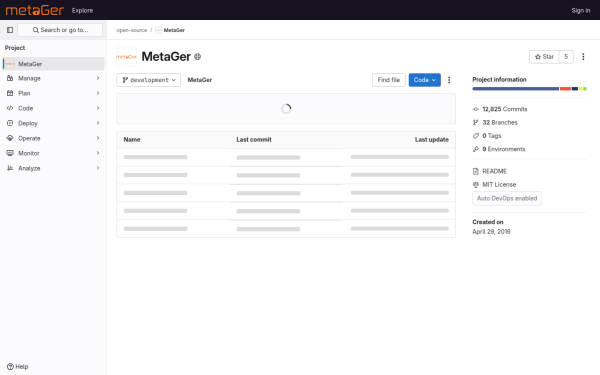Click the large MetaGer project avatar
Viewport: 600px width, 375px height.
coord(126,57)
